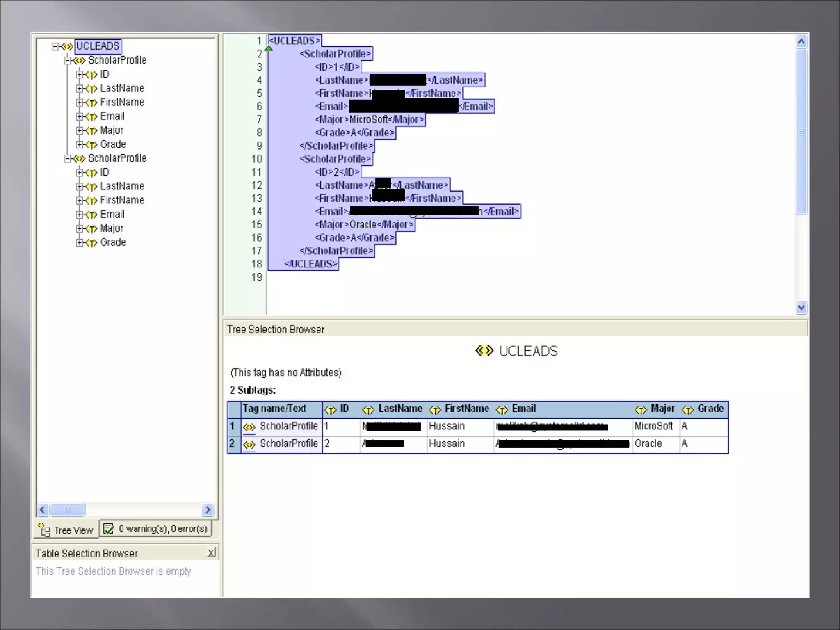The image size is (840, 630).
Task: Click the ScholarProfile icon in table row 1
Action: point(249,427)
